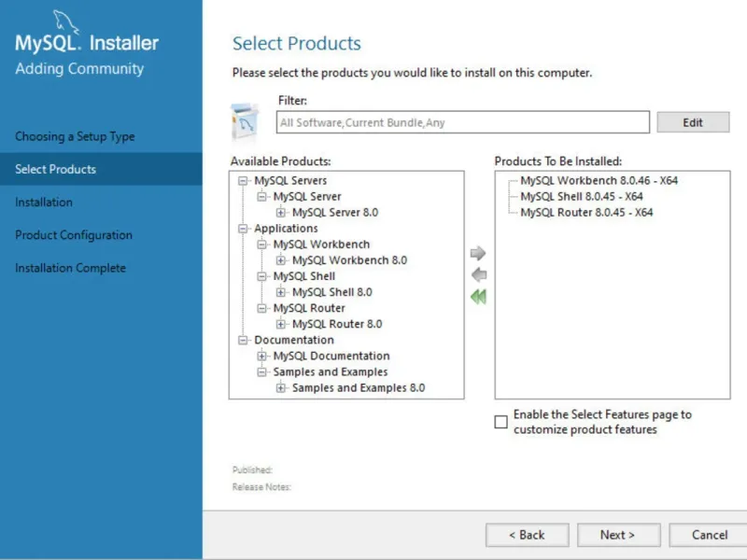
Task: Expand MySQL Router 8.0 node
Action: [281, 324]
